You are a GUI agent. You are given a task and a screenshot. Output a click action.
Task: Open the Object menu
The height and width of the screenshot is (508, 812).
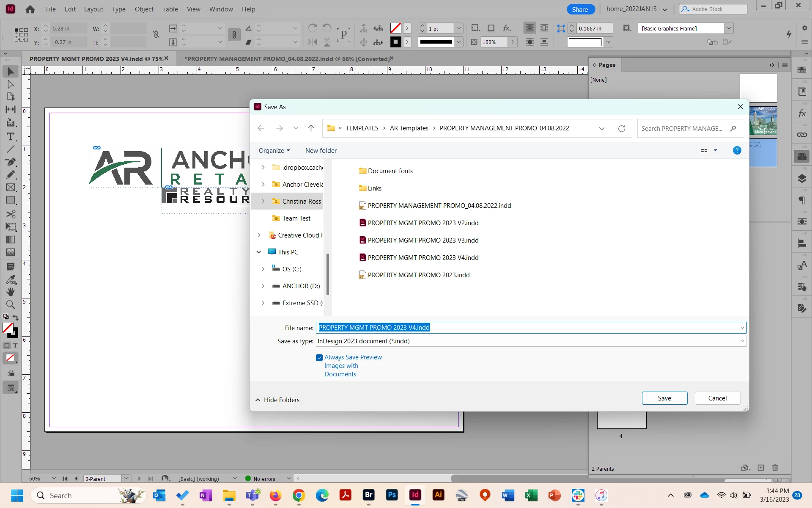point(144,9)
